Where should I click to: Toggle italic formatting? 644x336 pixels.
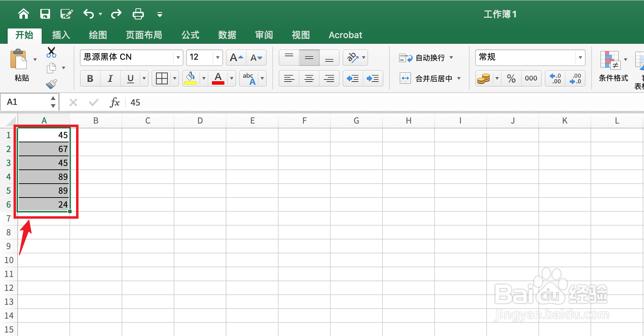coord(110,78)
